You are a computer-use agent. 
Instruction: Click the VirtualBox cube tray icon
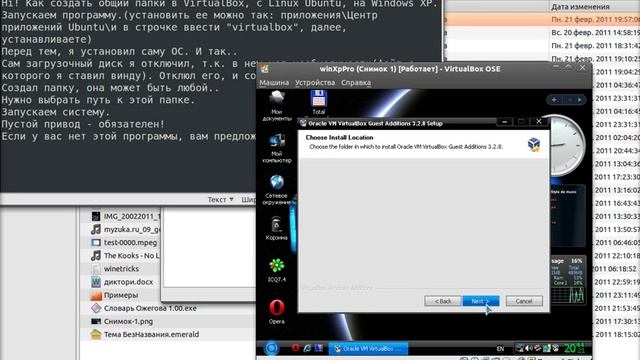coord(555,348)
